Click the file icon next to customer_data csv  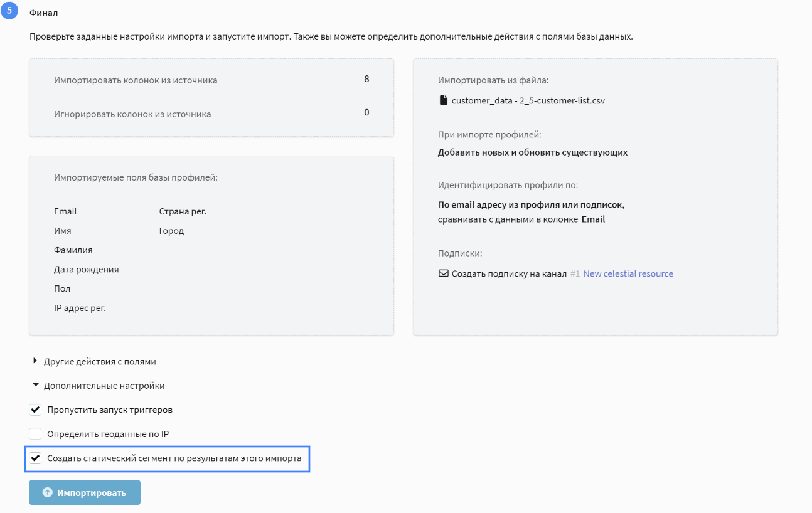pyautogui.click(x=443, y=100)
